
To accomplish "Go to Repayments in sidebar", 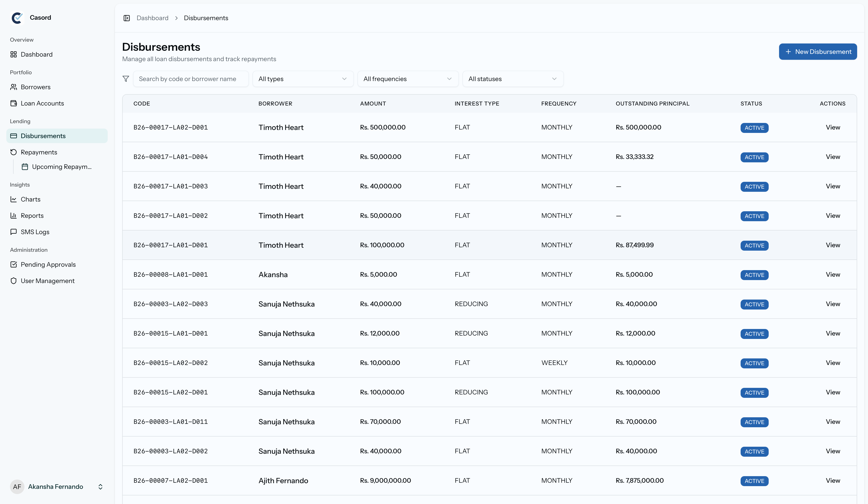I will coord(38,152).
